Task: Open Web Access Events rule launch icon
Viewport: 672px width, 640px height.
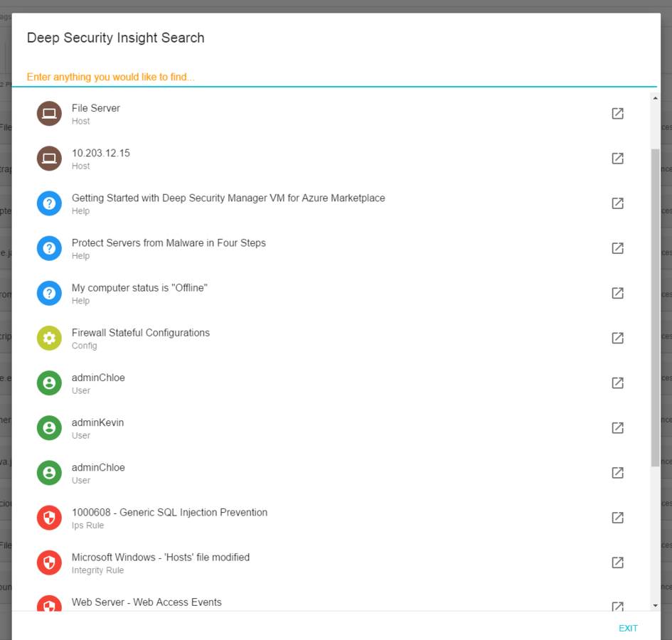Action: [617, 606]
